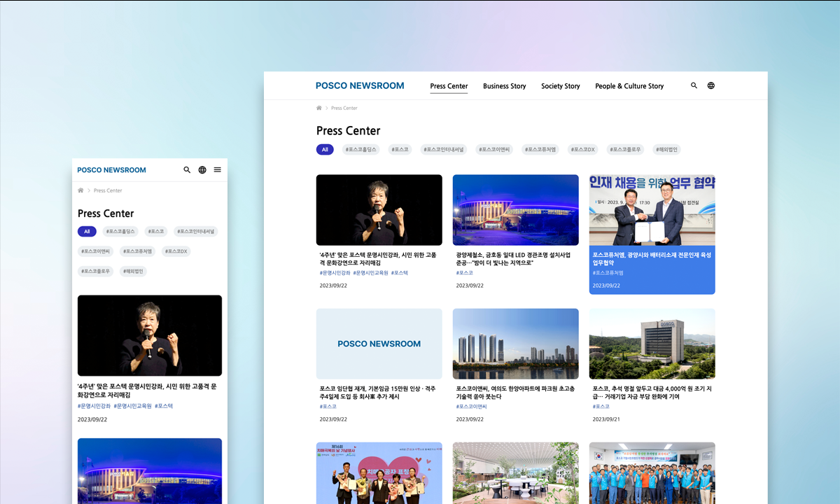
Task: Select All chip in mobile view
Action: [87, 232]
